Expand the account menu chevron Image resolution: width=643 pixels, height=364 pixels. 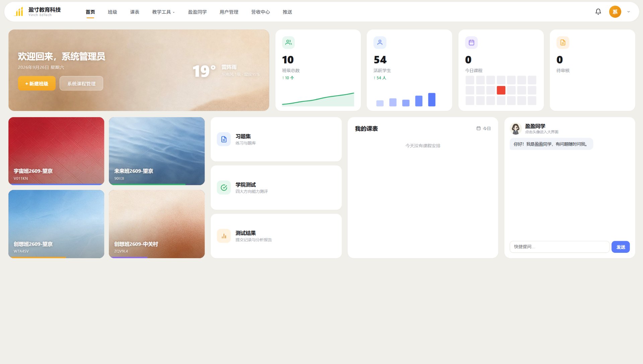[x=629, y=12]
